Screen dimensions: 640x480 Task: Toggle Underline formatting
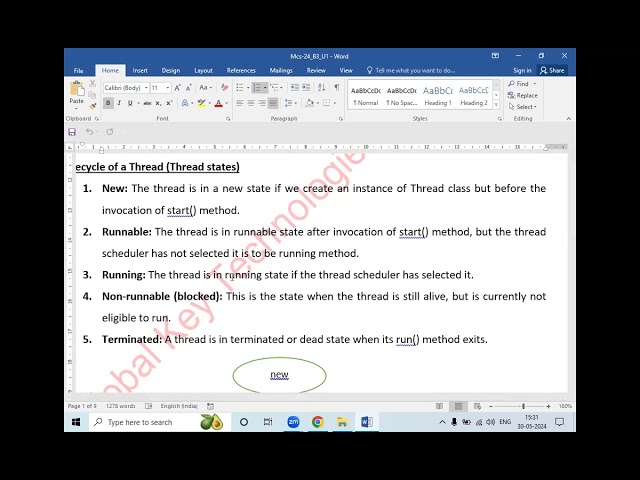pyautogui.click(x=130, y=103)
